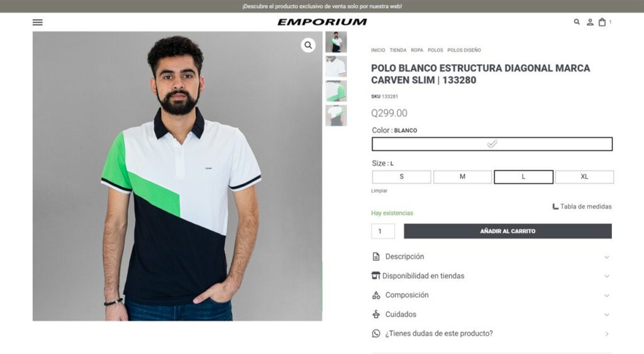Select size XL option
This screenshot has width=644, height=354.
(x=584, y=177)
